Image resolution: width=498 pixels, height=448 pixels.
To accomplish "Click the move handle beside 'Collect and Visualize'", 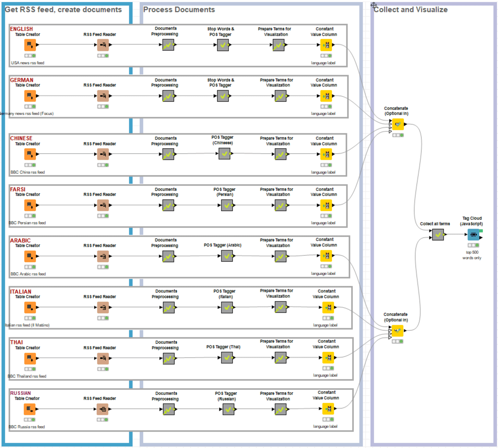I will click(373, 5).
